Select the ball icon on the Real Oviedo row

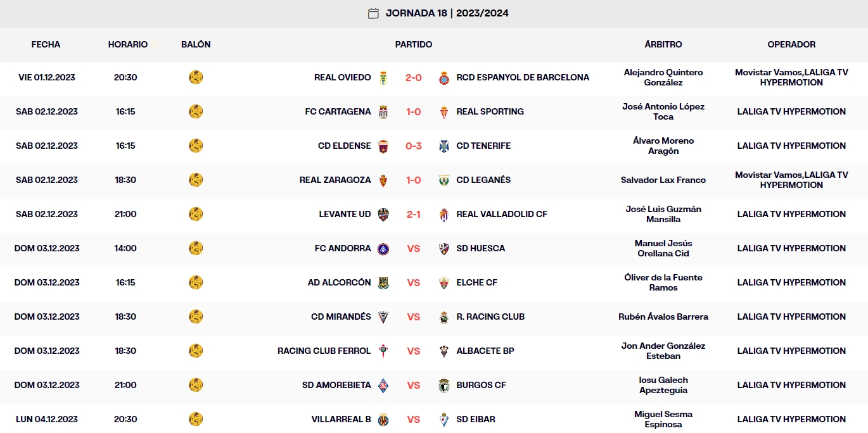click(x=196, y=77)
